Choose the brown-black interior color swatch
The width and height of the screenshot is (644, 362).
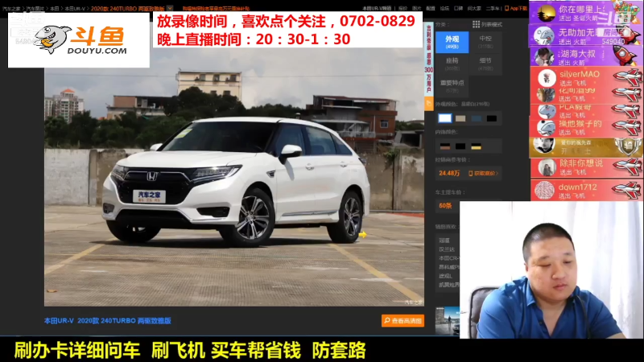click(x=445, y=146)
